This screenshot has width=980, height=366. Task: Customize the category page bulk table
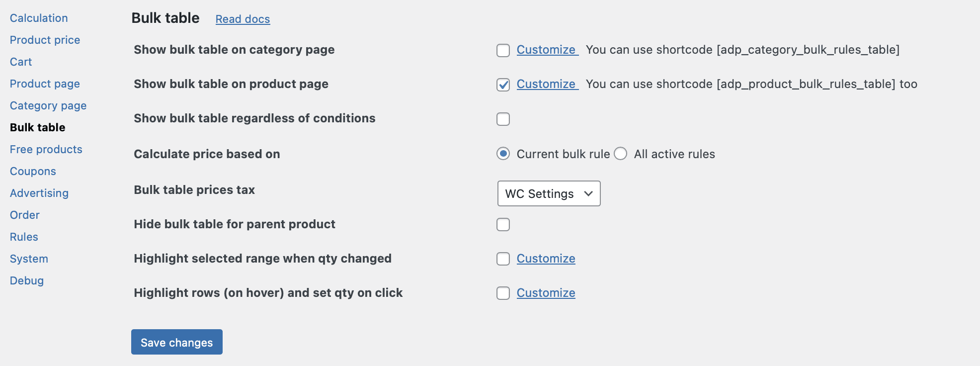546,50
